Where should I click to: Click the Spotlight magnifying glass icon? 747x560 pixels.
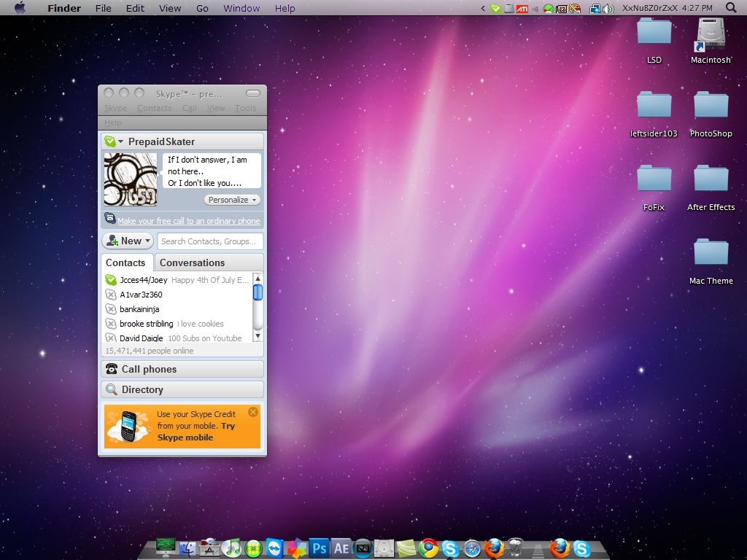[731, 7]
